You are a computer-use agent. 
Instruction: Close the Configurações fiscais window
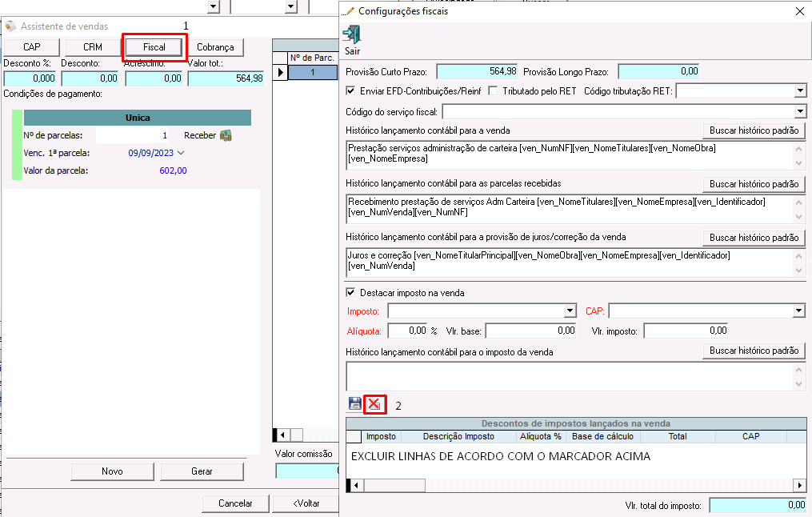coord(799,11)
